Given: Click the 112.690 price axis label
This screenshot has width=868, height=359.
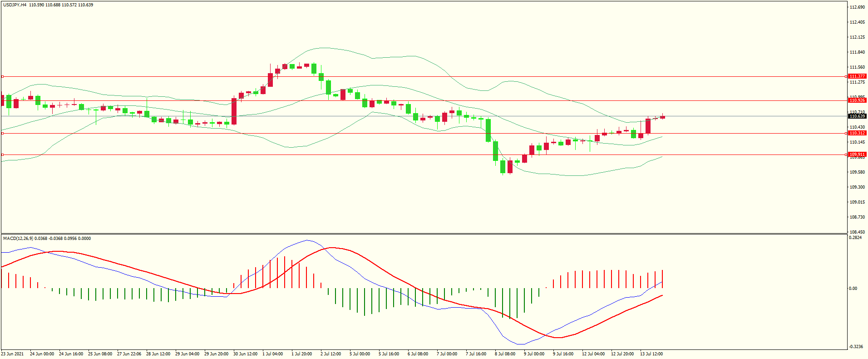Looking at the screenshot, I should click(x=857, y=7).
